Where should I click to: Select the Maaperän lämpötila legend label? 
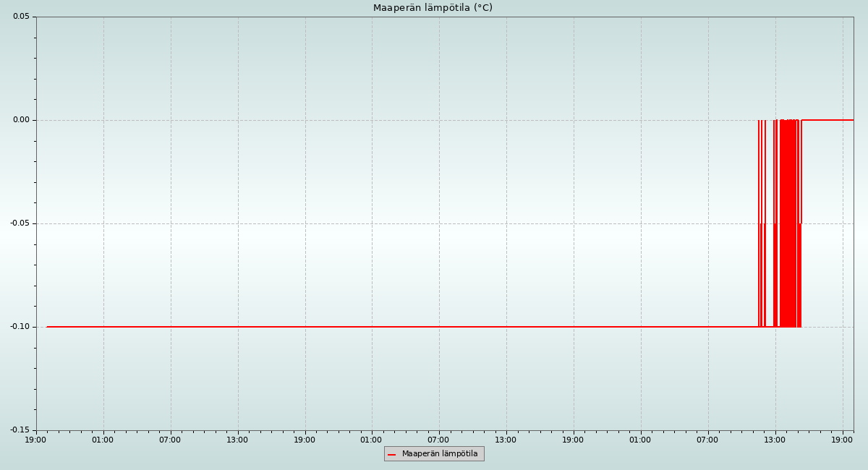[x=440, y=454]
